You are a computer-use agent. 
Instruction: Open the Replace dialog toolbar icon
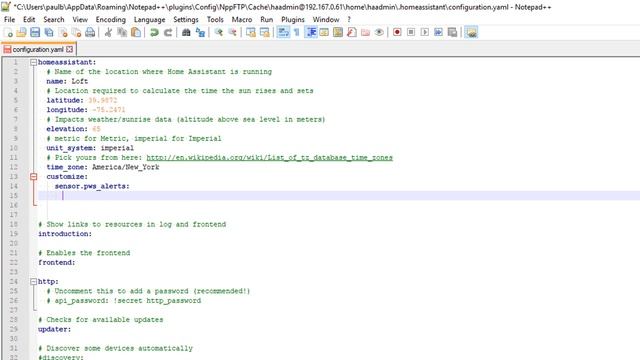pyautogui.click(x=200, y=32)
